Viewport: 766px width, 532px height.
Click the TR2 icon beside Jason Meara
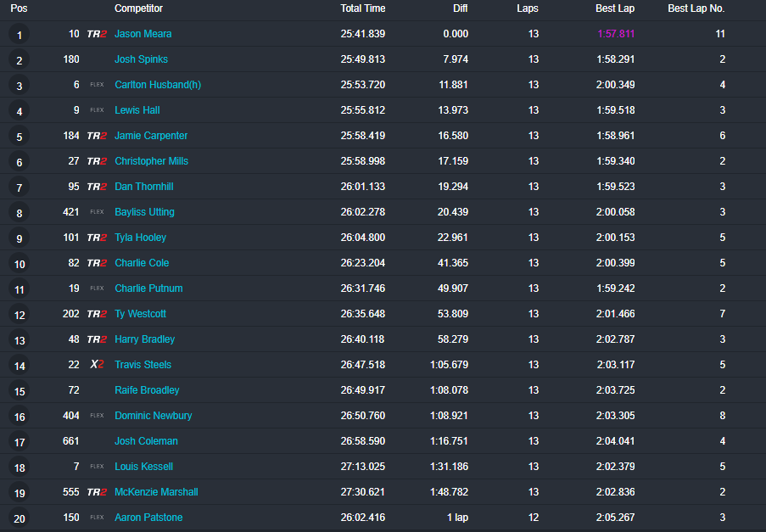[x=97, y=34]
